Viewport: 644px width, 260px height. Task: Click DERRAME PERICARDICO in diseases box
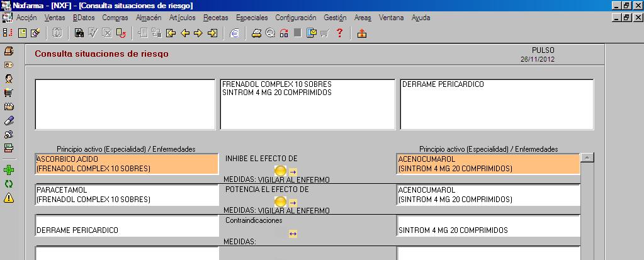point(443,84)
